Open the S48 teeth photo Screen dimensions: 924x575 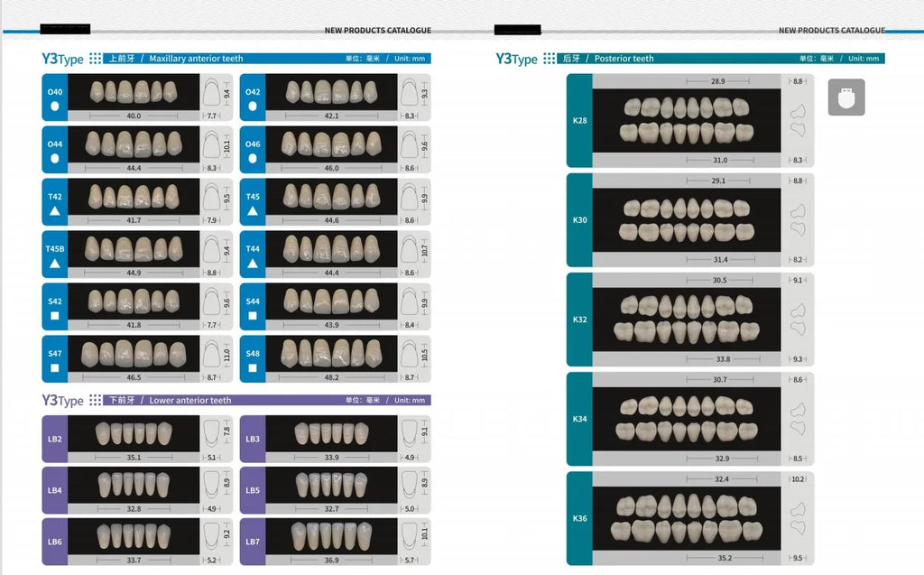331,354
